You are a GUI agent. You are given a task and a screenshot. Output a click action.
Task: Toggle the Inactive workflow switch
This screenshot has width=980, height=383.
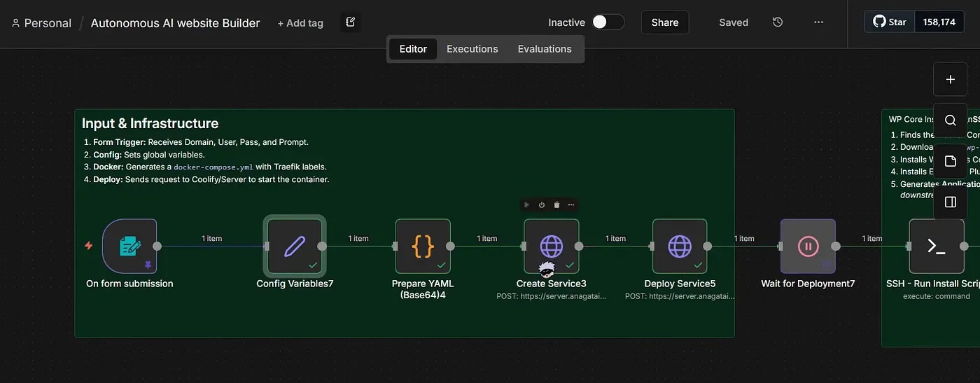tap(608, 22)
